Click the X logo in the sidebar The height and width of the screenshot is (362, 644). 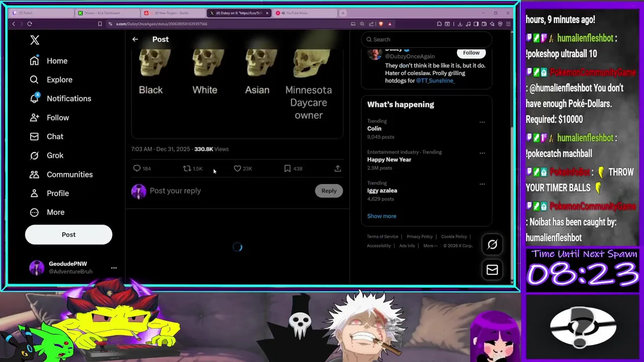pyautogui.click(x=35, y=40)
